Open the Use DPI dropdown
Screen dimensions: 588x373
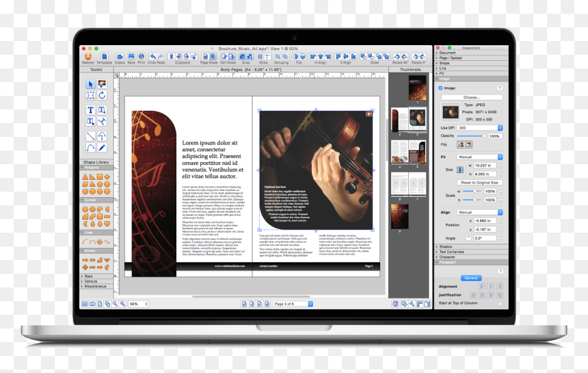click(479, 128)
